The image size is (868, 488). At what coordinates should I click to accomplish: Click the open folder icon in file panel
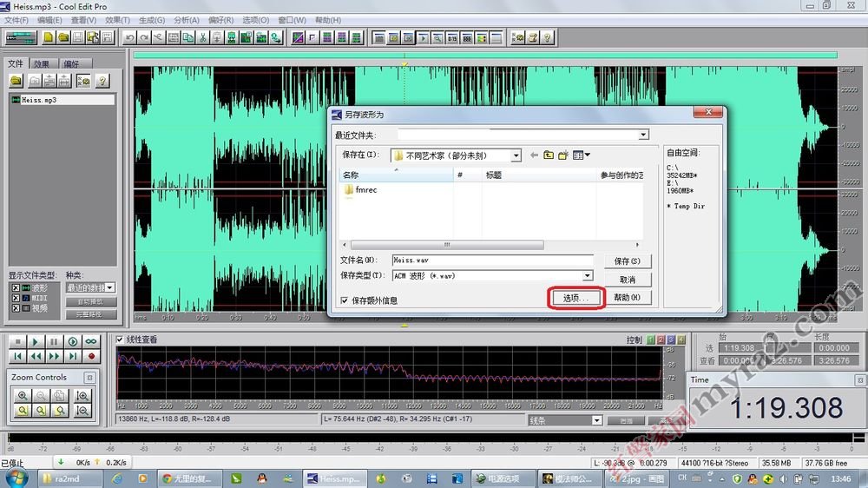(x=16, y=81)
